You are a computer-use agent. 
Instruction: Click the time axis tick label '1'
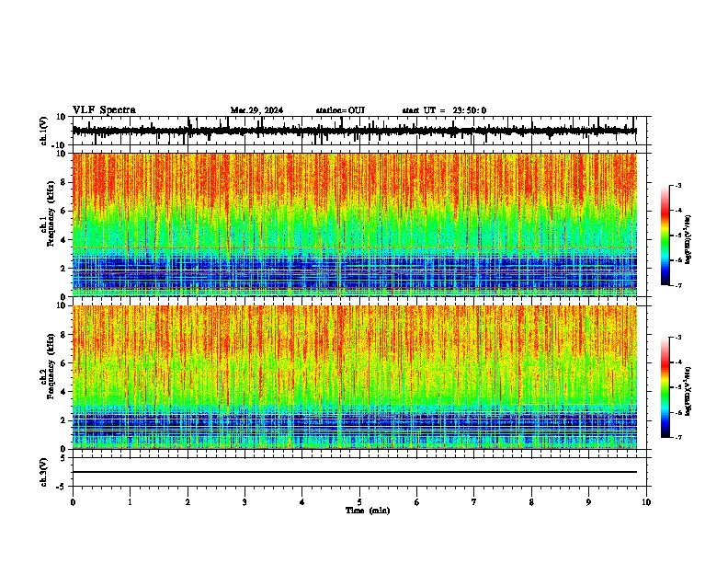tap(130, 502)
